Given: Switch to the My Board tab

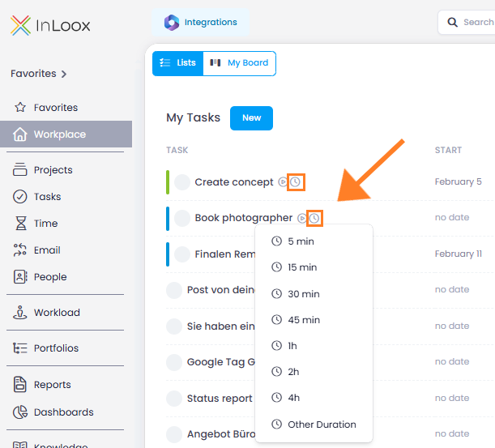Looking at the screenshot, I should (x=239, y=63).
